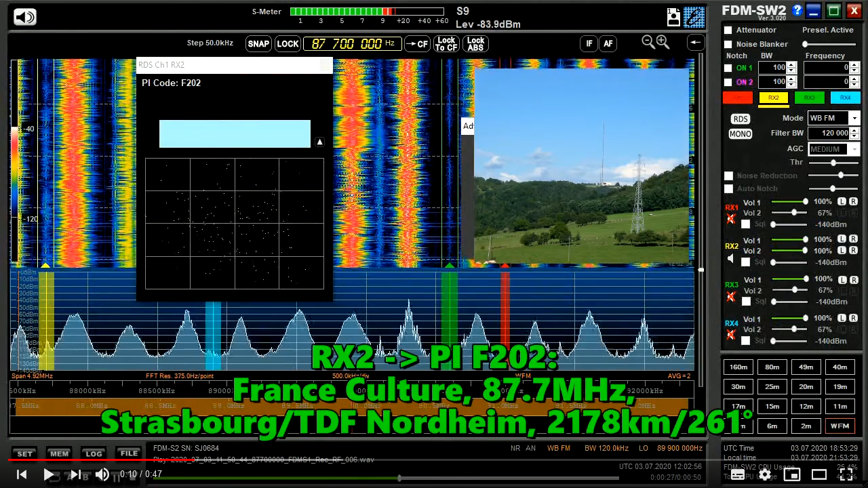Click the arrow CF center frequency button
Viewport: 868px width, 488px height.
tap(417, 43)
